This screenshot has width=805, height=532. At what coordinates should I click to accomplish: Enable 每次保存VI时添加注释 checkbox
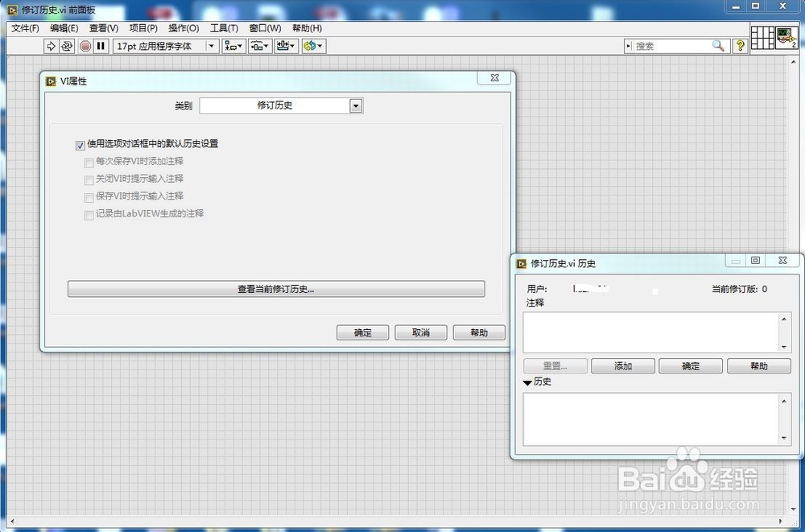pyautogui.click(x=89, y=162)
